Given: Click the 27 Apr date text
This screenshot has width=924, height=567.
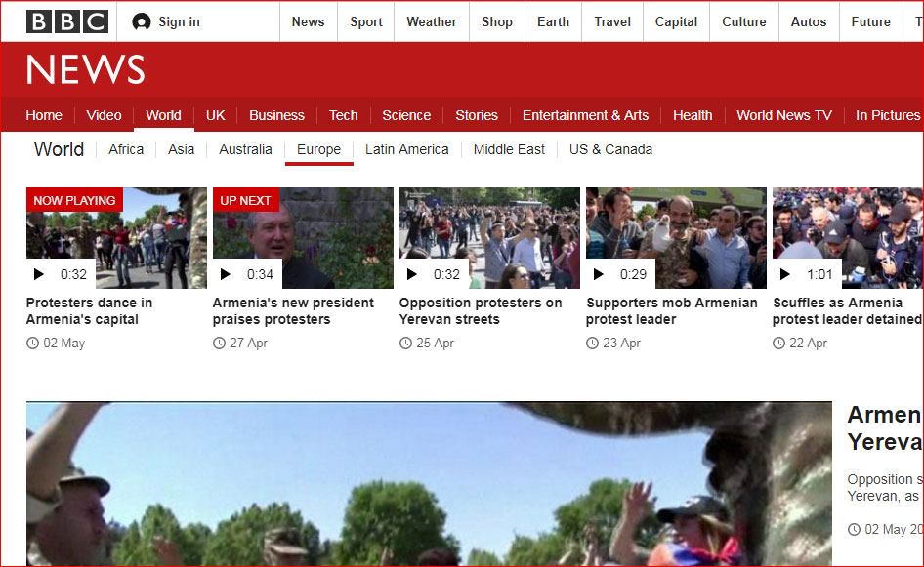Looking at the screenshot, I should [x=249, y=343].
